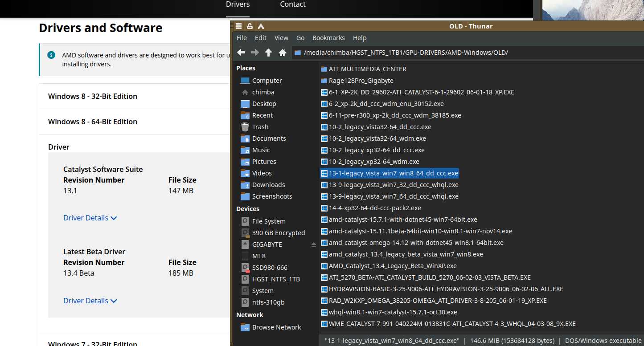Open Trash in Places sidebar
Image resolution: width=644 pixels, height=346 pixels.
[260, 127]
